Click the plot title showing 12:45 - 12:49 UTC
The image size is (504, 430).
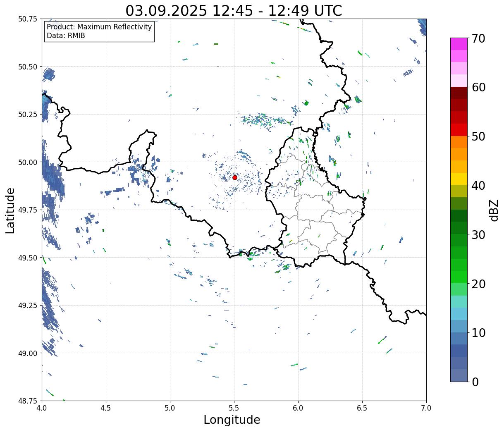coord(234,10)
